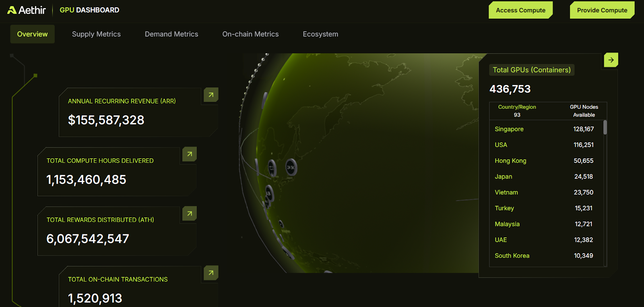The width and height of the screenshot is (644, 307).
Task: Click Hong Kong's 50,655 GPU node count
Action: [584, 161]
